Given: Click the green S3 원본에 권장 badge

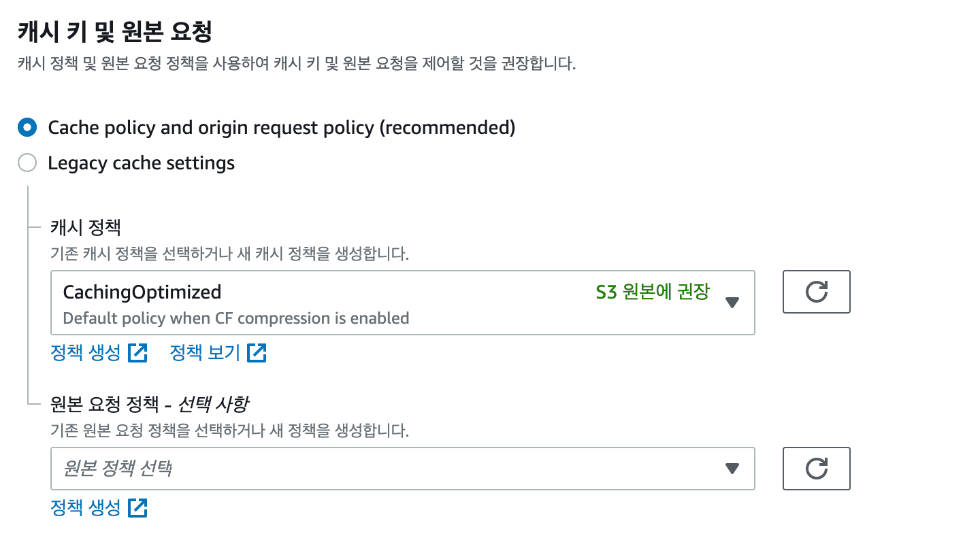Looking at the screenshot, I should 653,292.
